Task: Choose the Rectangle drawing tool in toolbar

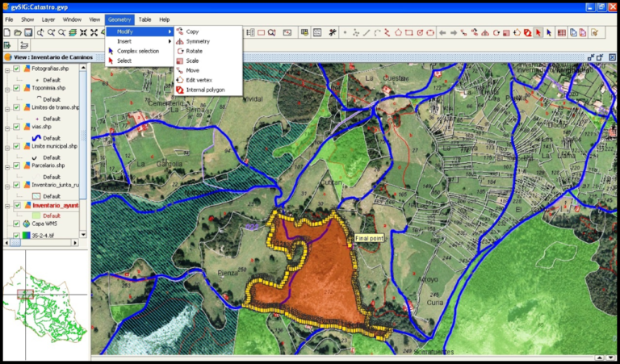Action: [408, 33]
